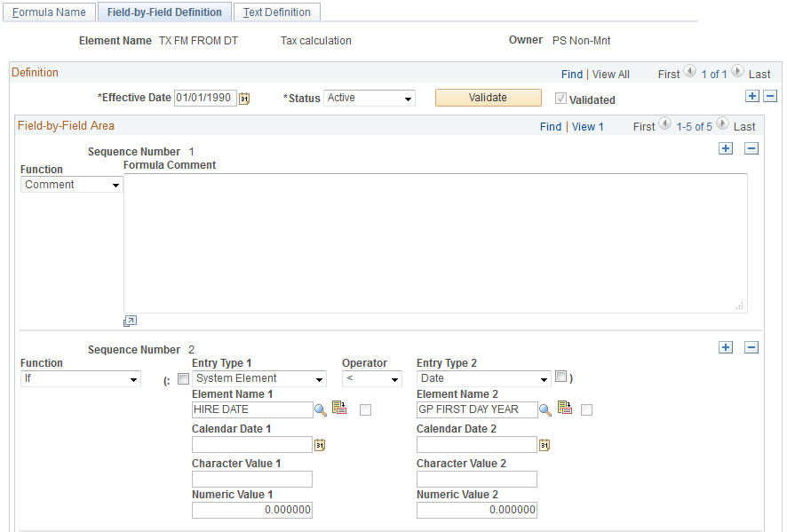Look up Element Name 2

click(545, 410)
